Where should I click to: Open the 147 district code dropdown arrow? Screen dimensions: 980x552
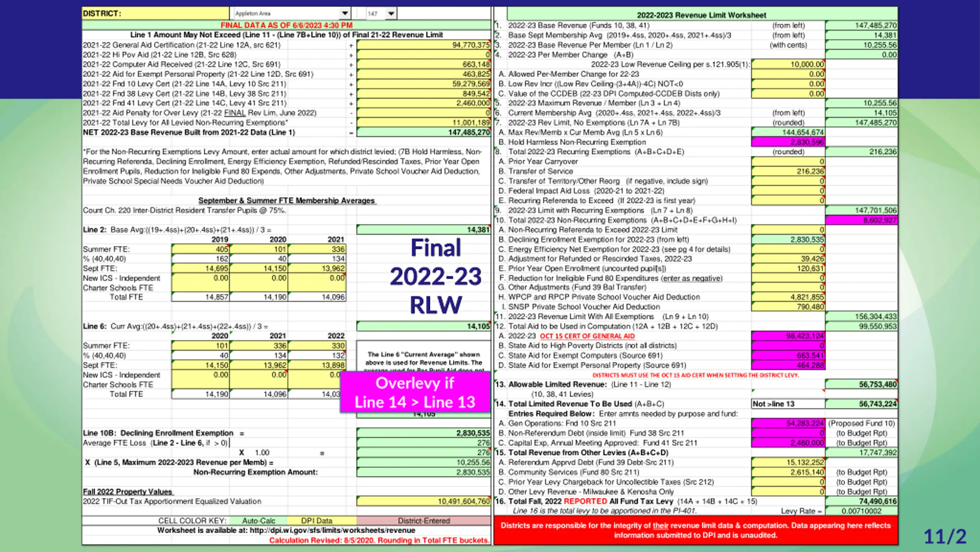(x=391, y=13)
